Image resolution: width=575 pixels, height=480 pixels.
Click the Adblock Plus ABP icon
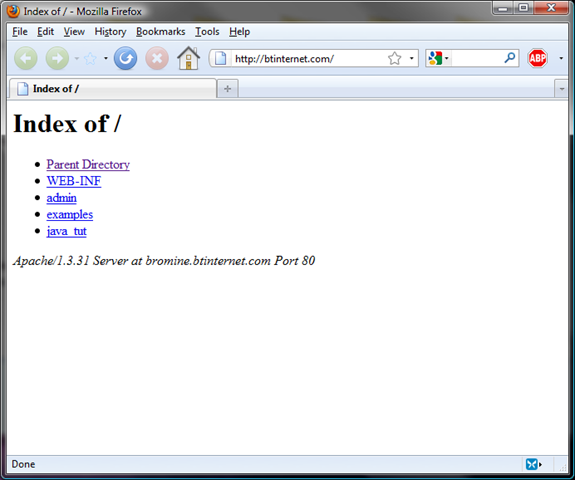[x=537, y=58]
